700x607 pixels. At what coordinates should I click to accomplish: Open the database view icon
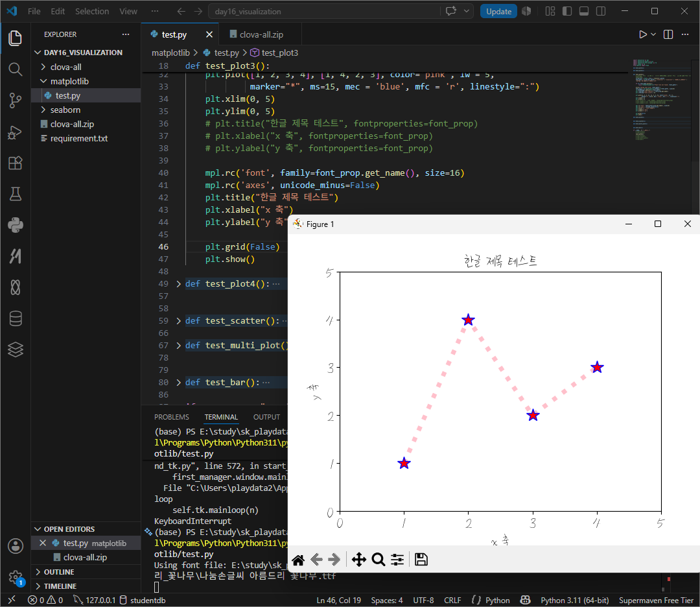(15, 318)
